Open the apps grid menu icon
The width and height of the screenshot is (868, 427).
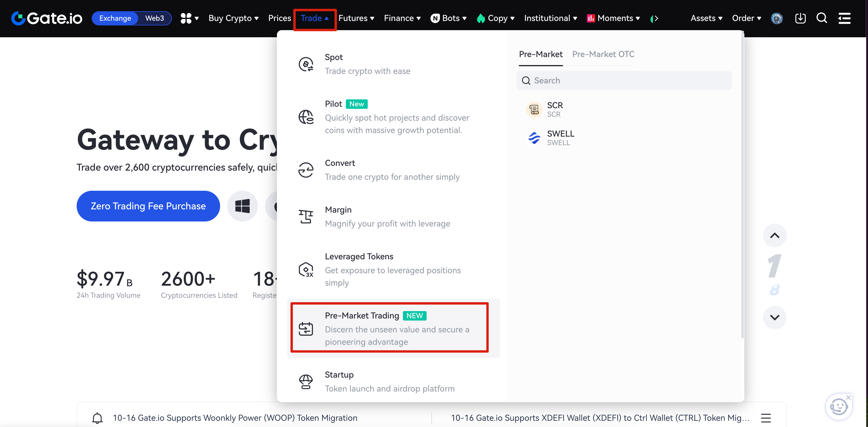click(x=186, y=18)
